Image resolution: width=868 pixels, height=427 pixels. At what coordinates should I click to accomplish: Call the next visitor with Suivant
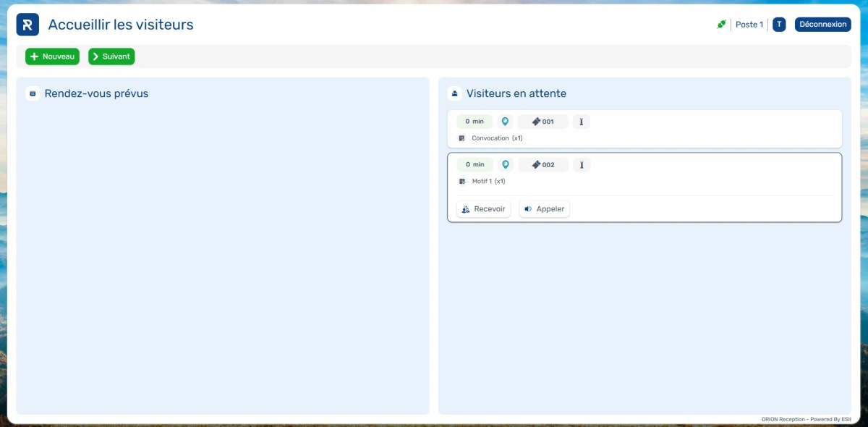[x=111, y=56]
